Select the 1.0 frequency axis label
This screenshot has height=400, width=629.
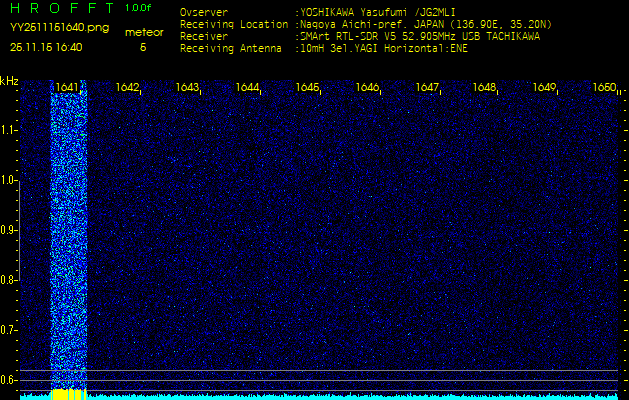pyautogui.click(x=9, y=180)
